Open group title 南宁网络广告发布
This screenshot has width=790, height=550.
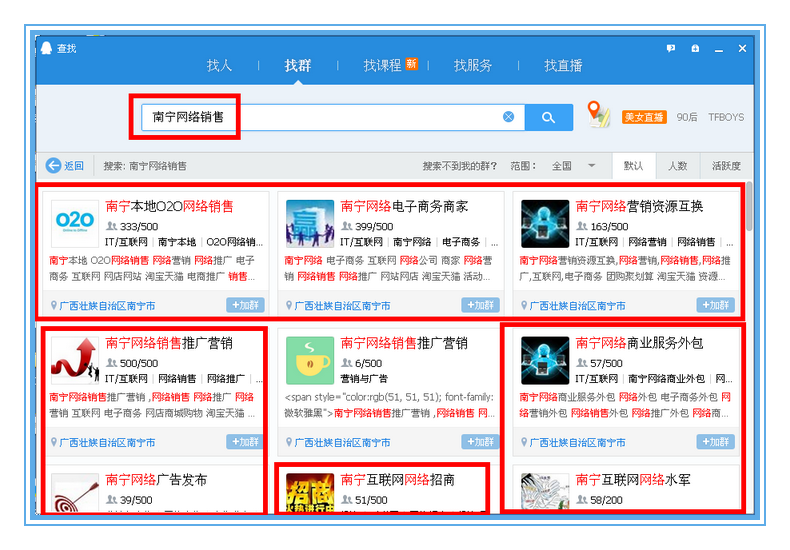coord(156,480)
